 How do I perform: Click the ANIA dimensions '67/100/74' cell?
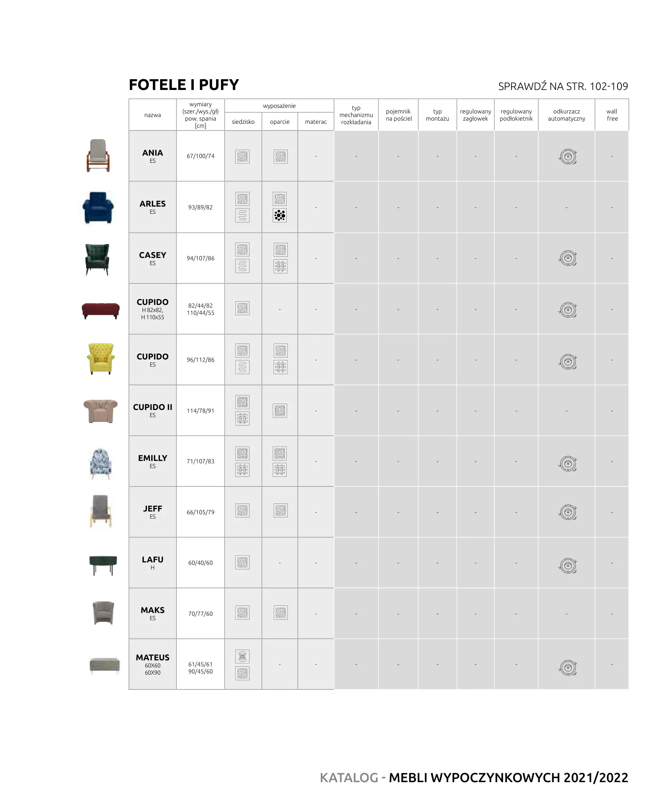200,156
